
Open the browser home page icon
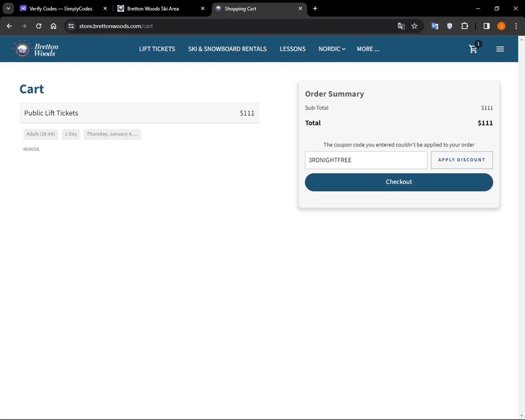click(54, 26)
